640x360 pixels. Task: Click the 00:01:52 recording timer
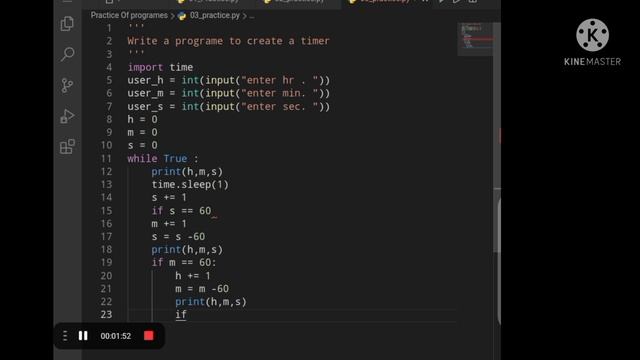(x=116, y=336)
